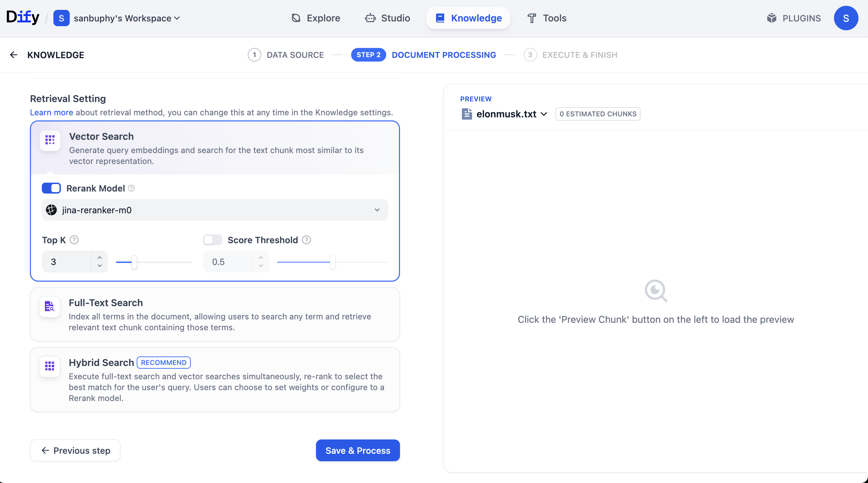This screenshot has height=483, width=868.
Task: Click the Top K help icon
Action: pyautogui.click(x=74, y=240)
